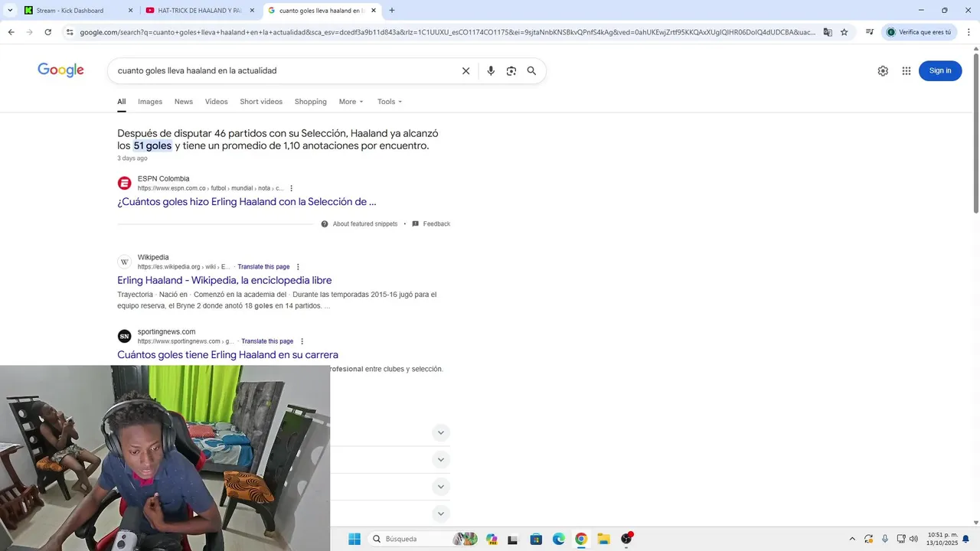Viewport: 980px width, 551px height.
Task: Open Google Lens image search
Action: [x=511, y=70]
